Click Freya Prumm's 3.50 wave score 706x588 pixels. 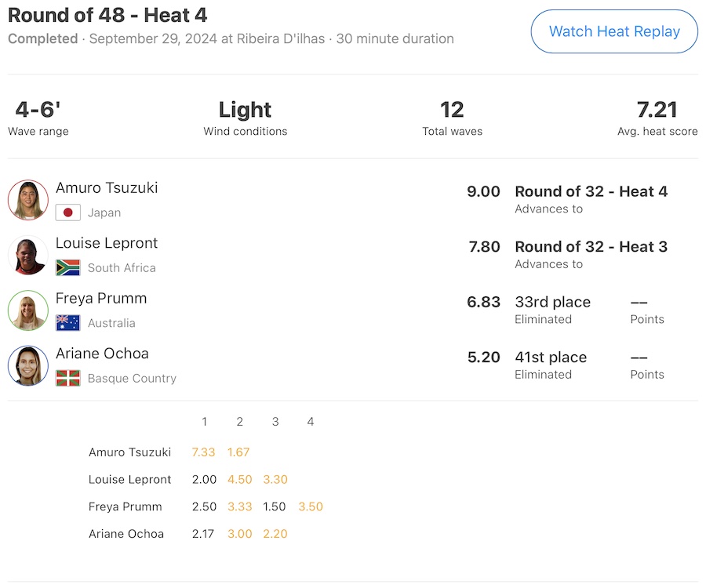point(311,507)
